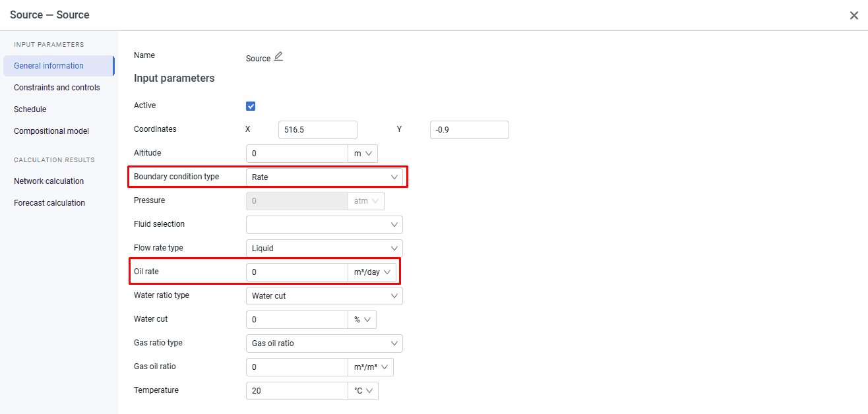Change Altitude unit dropdown

coord(363,154)
